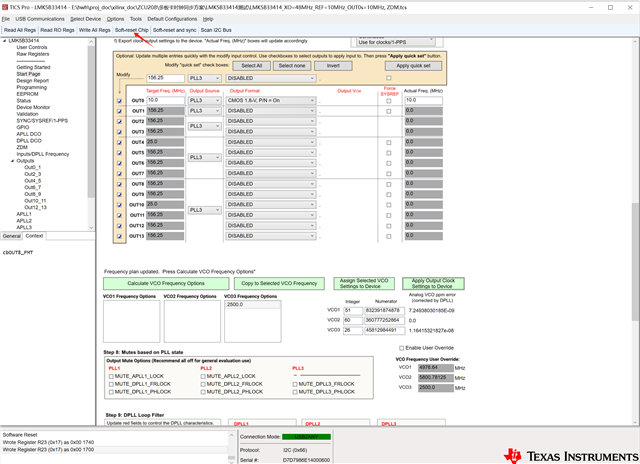Switch to the Context tab

tap(34, 236)
